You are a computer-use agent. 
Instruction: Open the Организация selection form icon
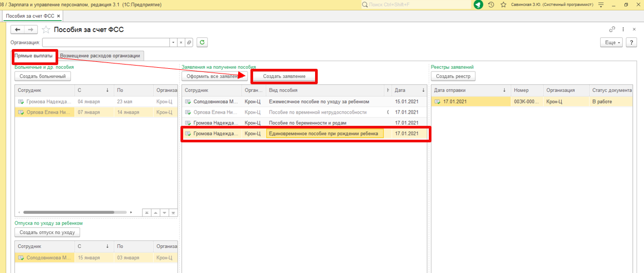click(189, 43)
